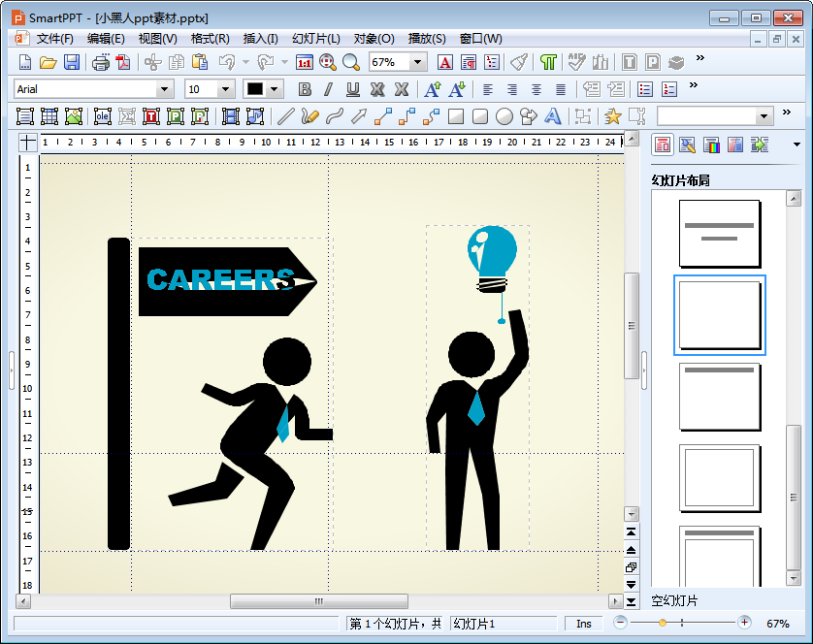Toggle the numbered list button
The height and width of the screenshot is (644, 813).
[669, 89]
